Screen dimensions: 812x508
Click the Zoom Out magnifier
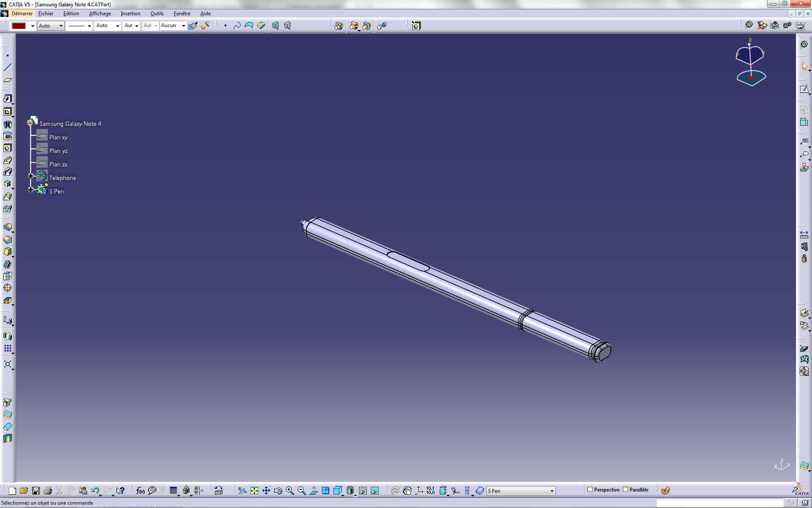[x=302, y=491]
